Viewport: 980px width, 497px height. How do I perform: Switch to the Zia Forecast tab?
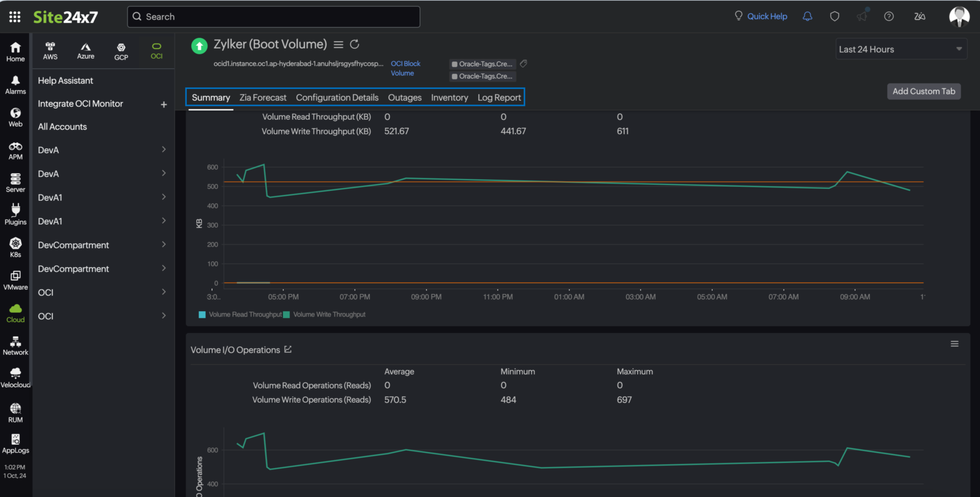click(263, 97)
